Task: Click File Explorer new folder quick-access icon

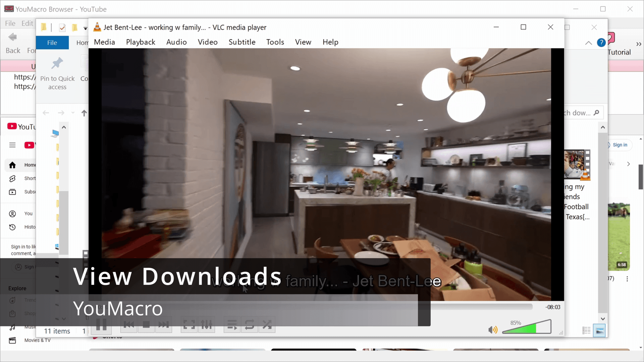Action: pos(74,27)
